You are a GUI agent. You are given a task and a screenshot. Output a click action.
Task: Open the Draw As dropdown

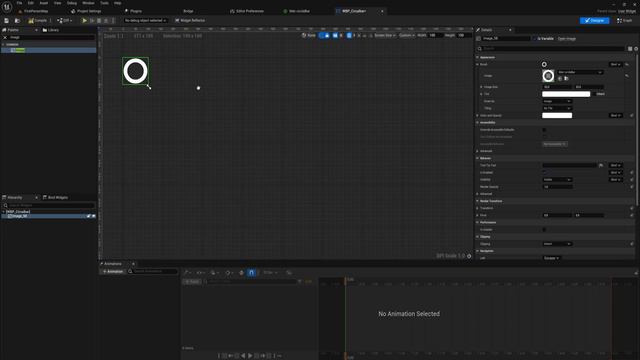pyautogui.click(x=556, y=101)
